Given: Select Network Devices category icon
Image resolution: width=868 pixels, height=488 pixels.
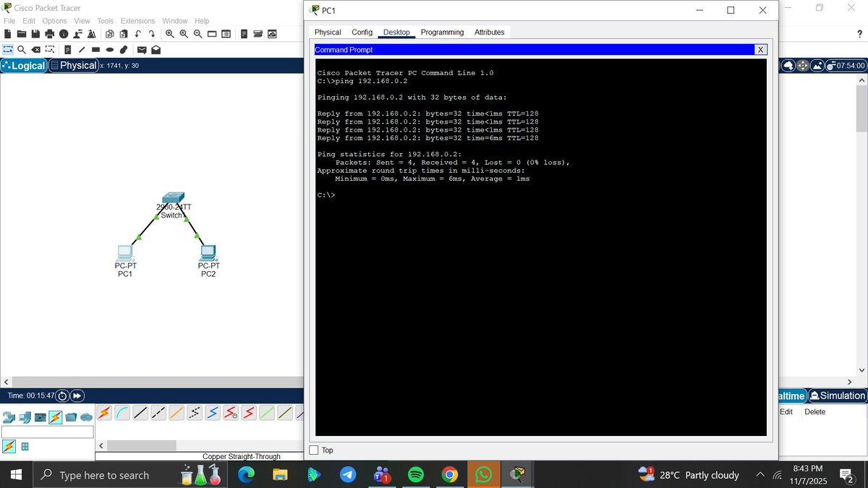Looking at the screenshot, I should point(9,417).
